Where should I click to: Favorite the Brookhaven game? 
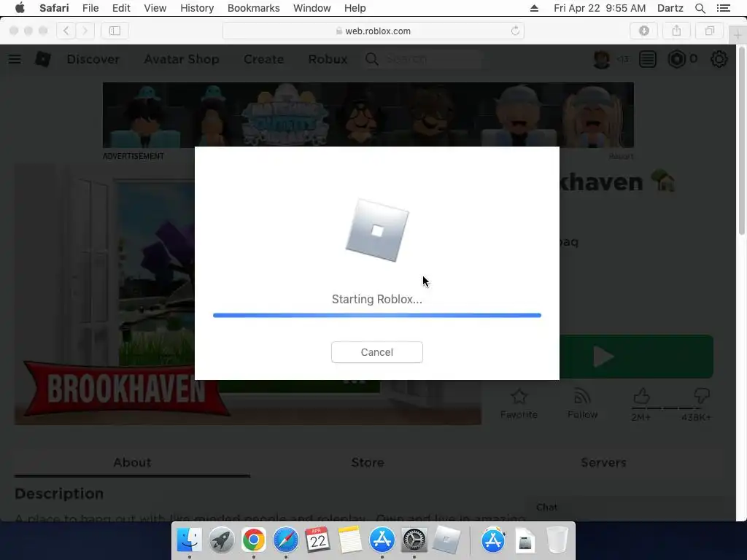tap(519, 404)
